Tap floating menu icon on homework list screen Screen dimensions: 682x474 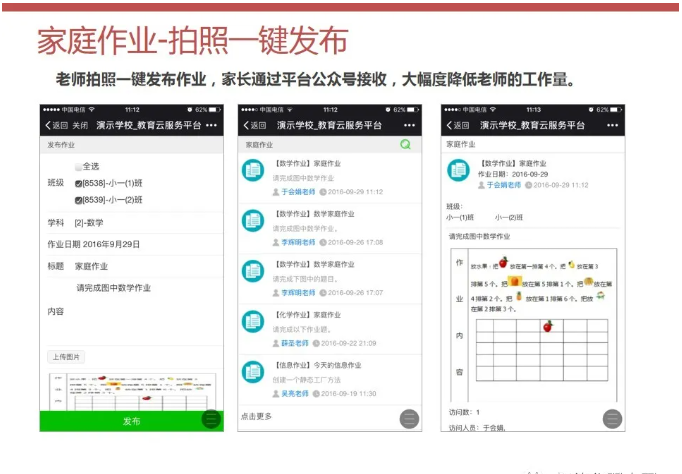[409, 419]
